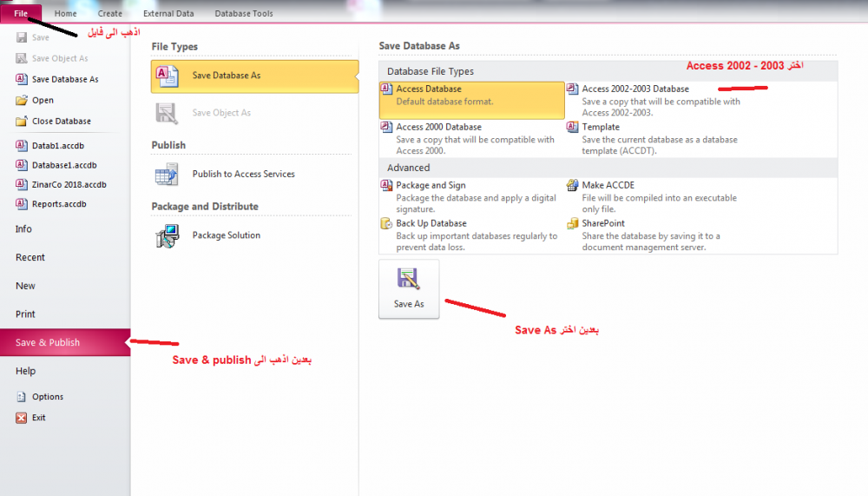
Task: Open recent file Datab1.accdb
Action: 58,146
